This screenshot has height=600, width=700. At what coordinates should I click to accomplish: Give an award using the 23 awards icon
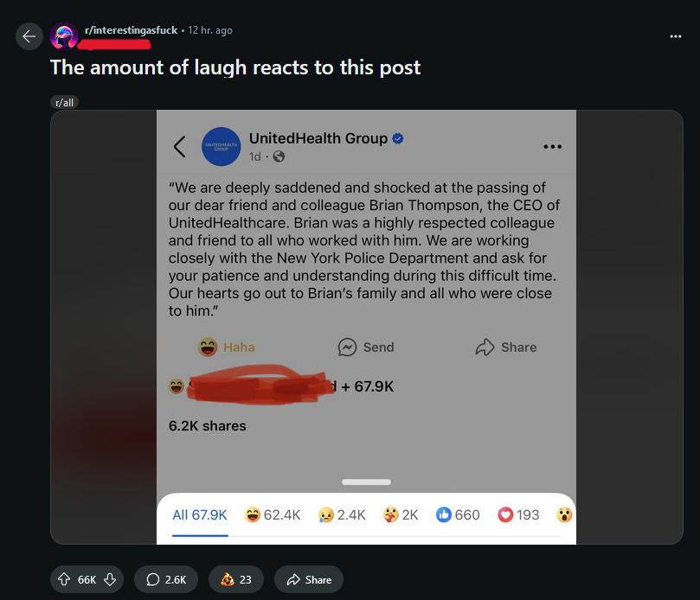(x=235, y=579)
